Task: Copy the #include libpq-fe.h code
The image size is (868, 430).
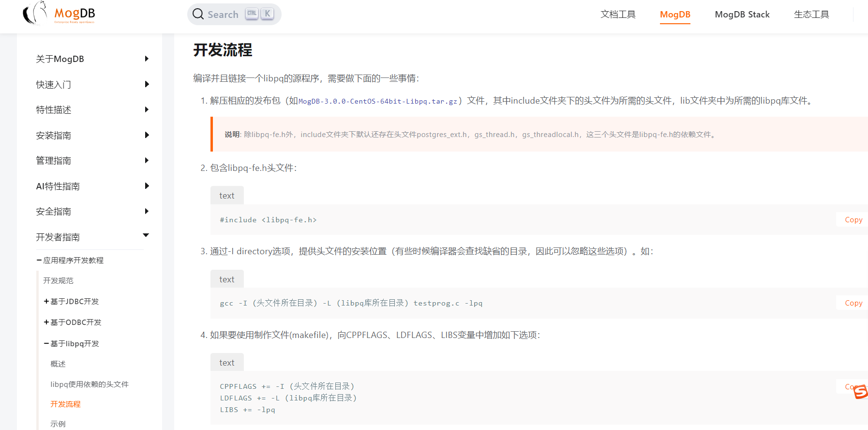Action: [x=853, y=220]
